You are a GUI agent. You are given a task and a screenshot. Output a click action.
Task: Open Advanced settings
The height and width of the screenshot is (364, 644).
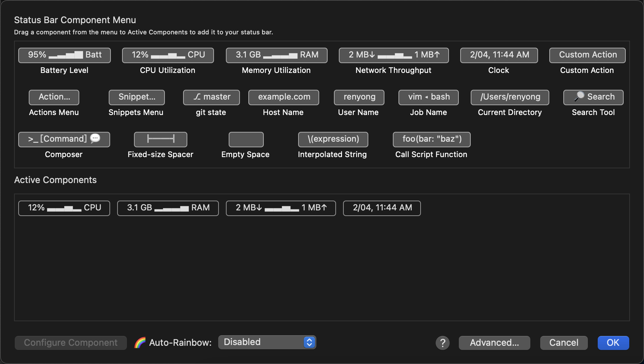point(495,343)
